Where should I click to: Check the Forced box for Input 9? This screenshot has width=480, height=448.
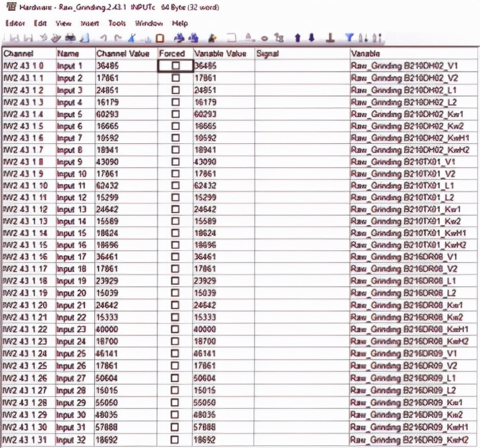[175, 162]
